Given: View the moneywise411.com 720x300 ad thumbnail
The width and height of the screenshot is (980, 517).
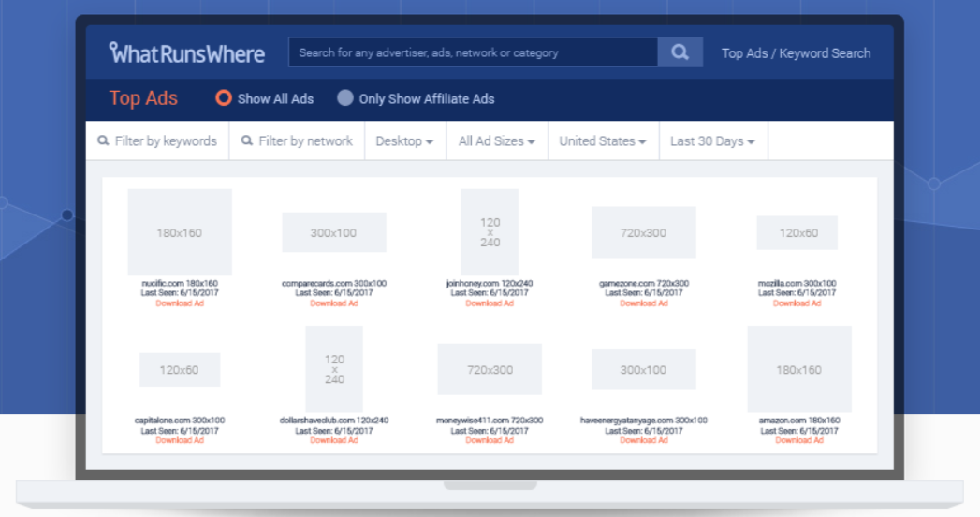Looking at the screenshot, I should [490, 370].
